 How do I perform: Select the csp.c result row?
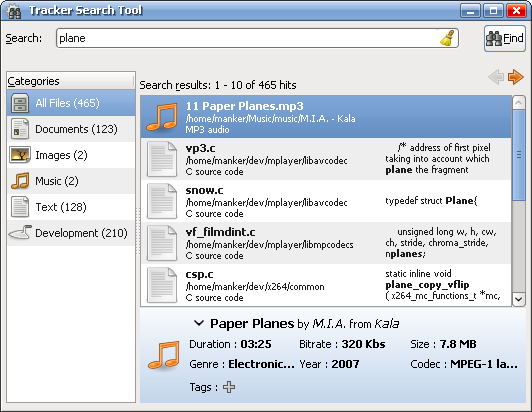[x=326, y=285]
